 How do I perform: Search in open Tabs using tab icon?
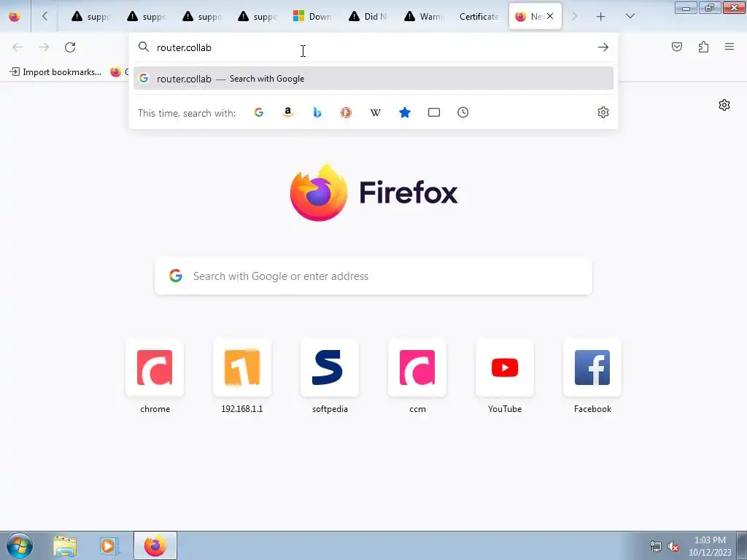tap(434, 112)
